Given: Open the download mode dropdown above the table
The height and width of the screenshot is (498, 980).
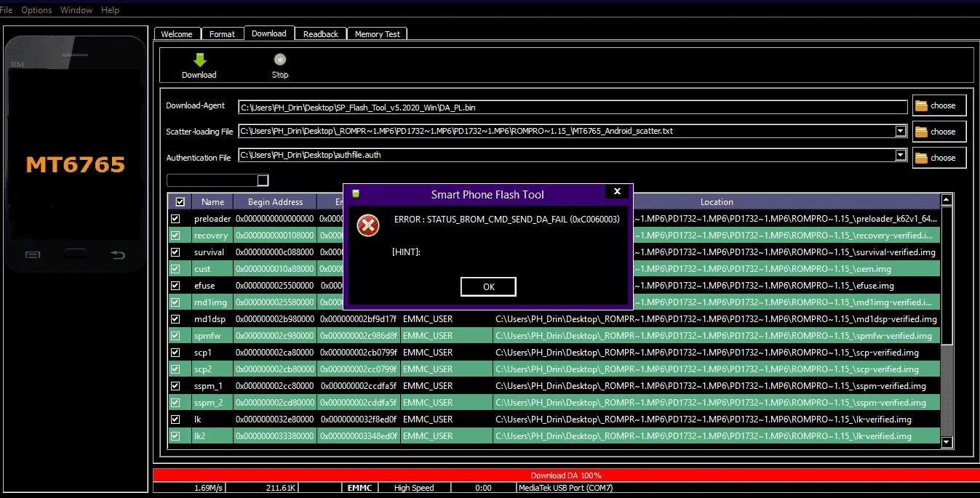Looking at the screenshot, I should point(263,180).
